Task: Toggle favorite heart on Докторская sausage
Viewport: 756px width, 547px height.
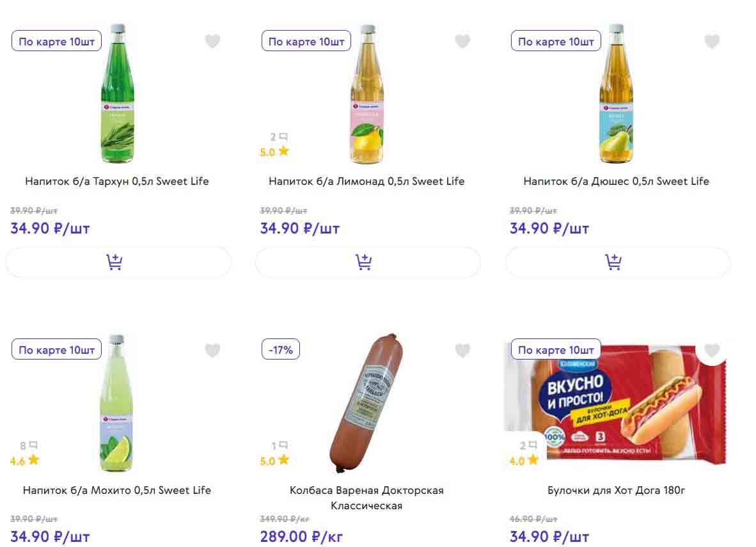Action: pos(462,351)
